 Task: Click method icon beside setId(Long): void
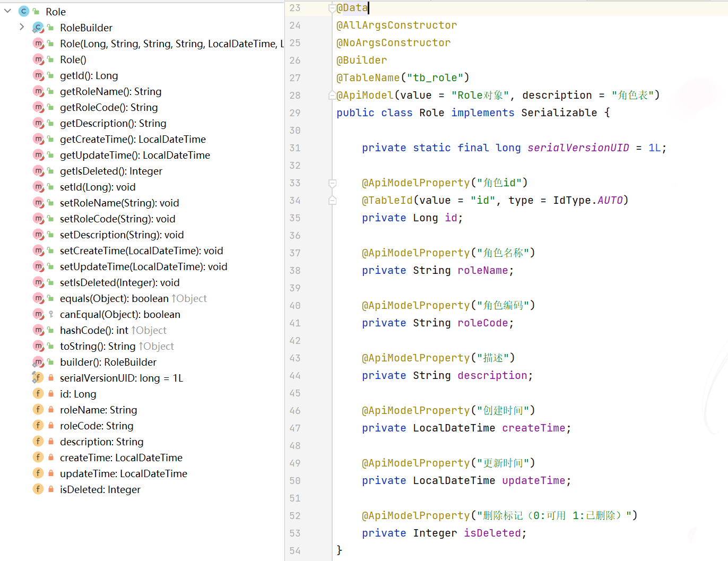tap(38, 187)
